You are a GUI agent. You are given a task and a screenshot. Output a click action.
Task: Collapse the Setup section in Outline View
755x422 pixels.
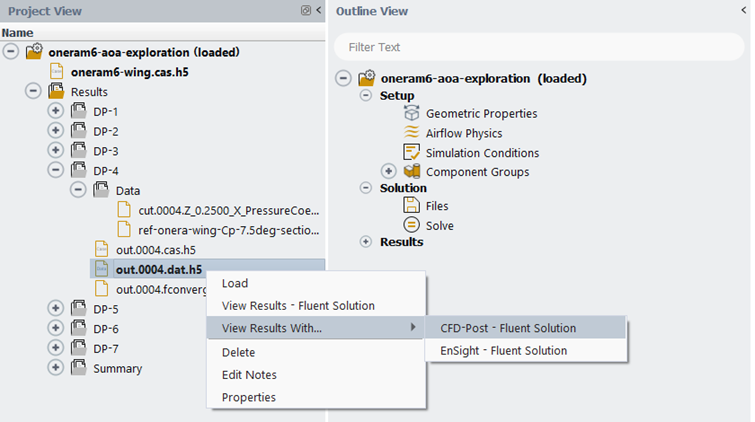(366, 96)
